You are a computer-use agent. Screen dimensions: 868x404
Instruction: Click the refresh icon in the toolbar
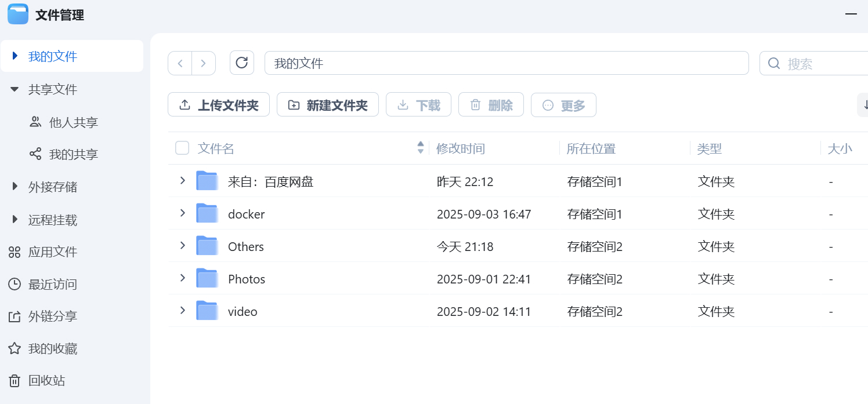tap(242, 63)
